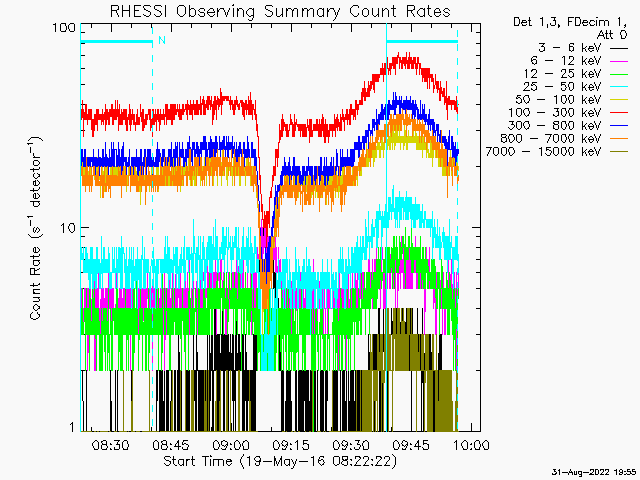Viewport: 640px width, 480px height.
Task: Click the y-axis tick label 100
Action: pyautogui.click(x=64, y=28)
